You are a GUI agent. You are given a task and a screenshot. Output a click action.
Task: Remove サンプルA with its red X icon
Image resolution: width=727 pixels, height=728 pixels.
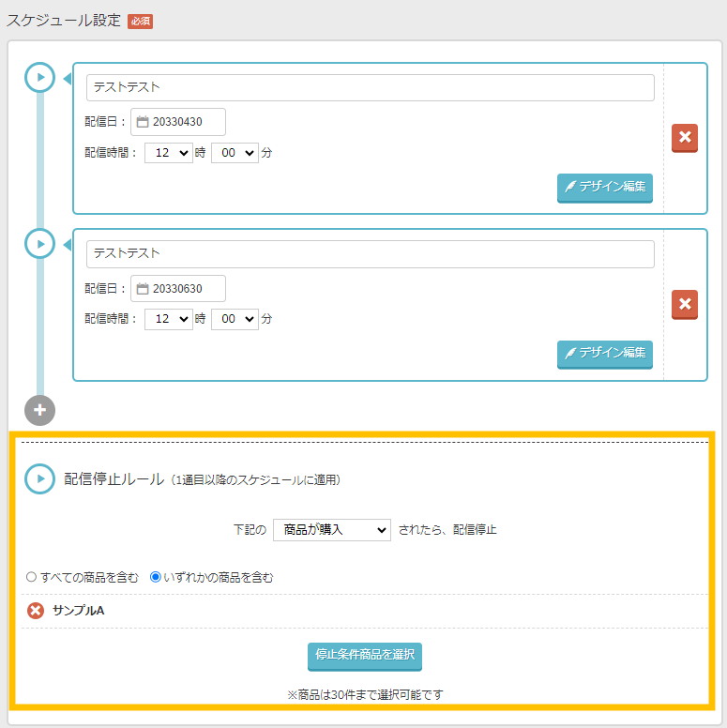(36, 611)
